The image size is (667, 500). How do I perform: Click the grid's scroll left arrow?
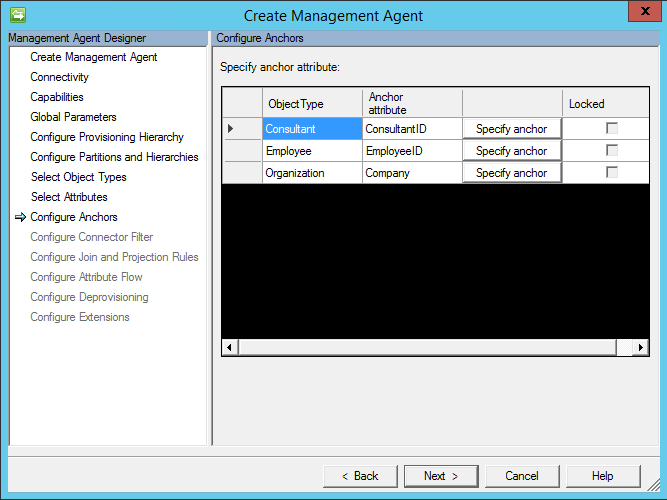pos(230,347)
